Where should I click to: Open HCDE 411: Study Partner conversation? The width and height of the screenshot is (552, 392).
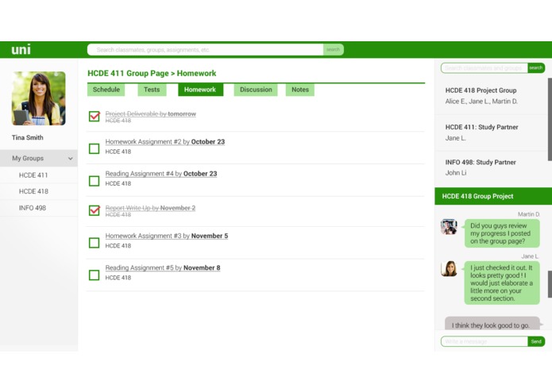491,133
